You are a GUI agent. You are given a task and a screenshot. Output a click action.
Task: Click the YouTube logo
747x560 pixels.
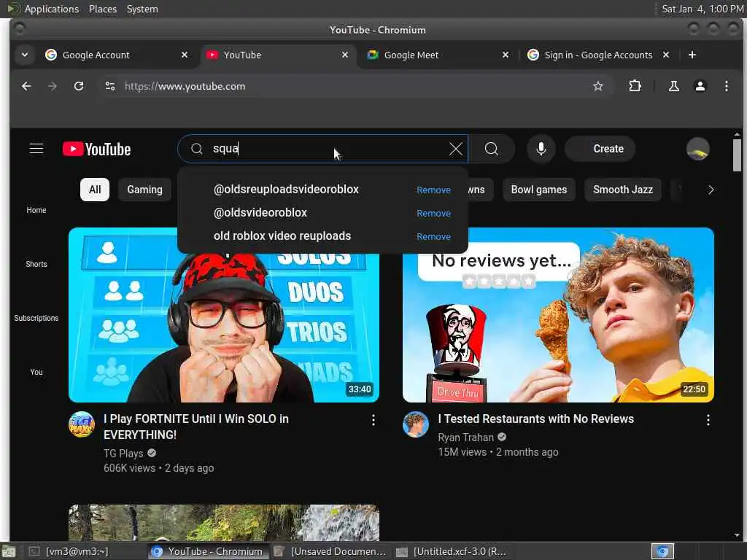point(97,149)
